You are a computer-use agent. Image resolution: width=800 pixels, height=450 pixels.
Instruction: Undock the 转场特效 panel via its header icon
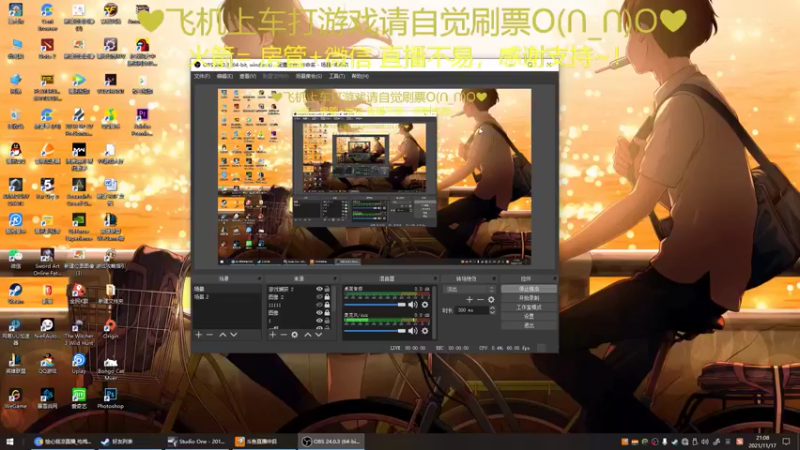[493, 279]
